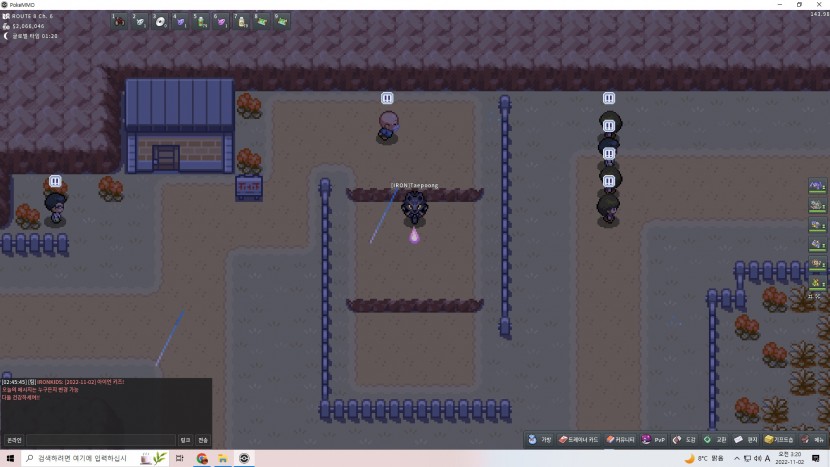Use the bicycle in hotbar slot 1
The width and height of the screenshot is (830, 467).
coord(120,20)
